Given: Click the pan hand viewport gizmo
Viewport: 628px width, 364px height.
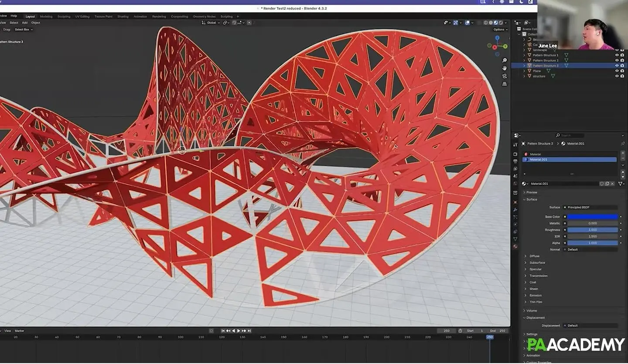Looking at the screenshot, I should tap(505, 68).
